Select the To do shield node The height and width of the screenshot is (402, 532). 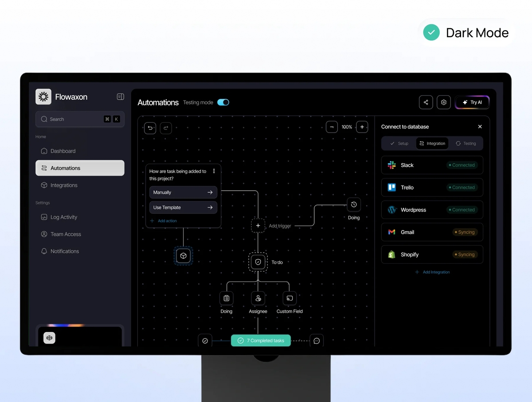point(258,262)
